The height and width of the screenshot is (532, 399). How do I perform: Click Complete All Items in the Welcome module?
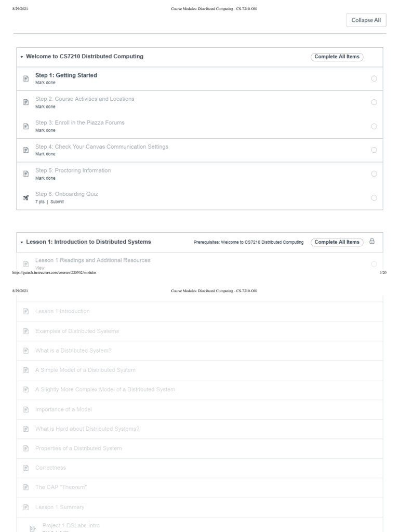(337, 57)
